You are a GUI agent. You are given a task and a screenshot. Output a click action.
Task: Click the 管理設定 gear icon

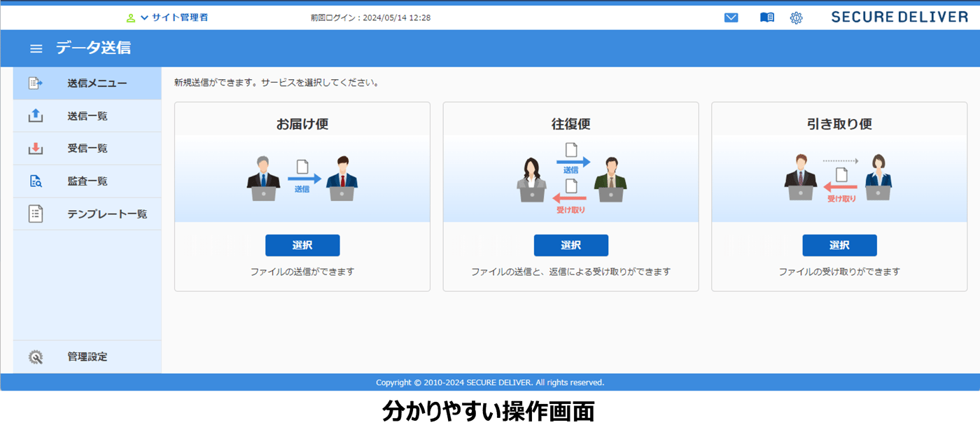point(36,357)
